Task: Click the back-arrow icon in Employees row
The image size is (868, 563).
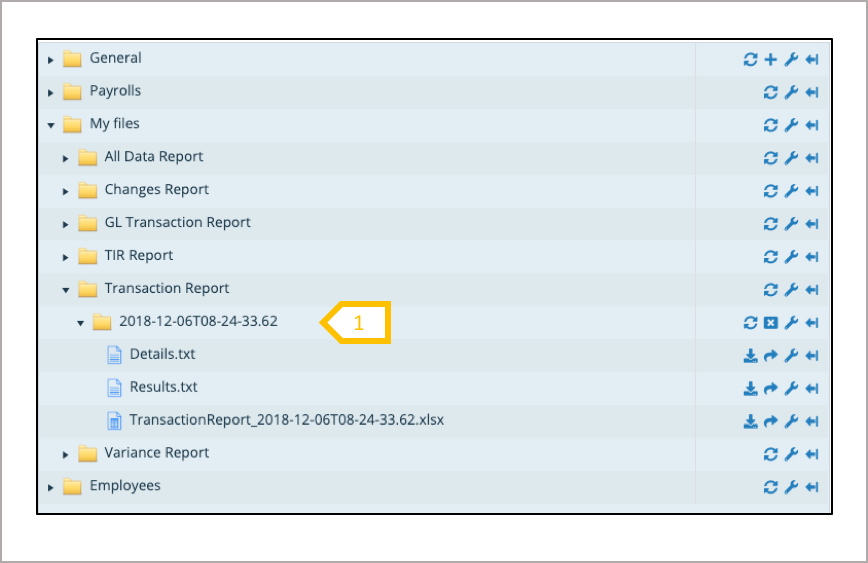Action: click(812, 488)
